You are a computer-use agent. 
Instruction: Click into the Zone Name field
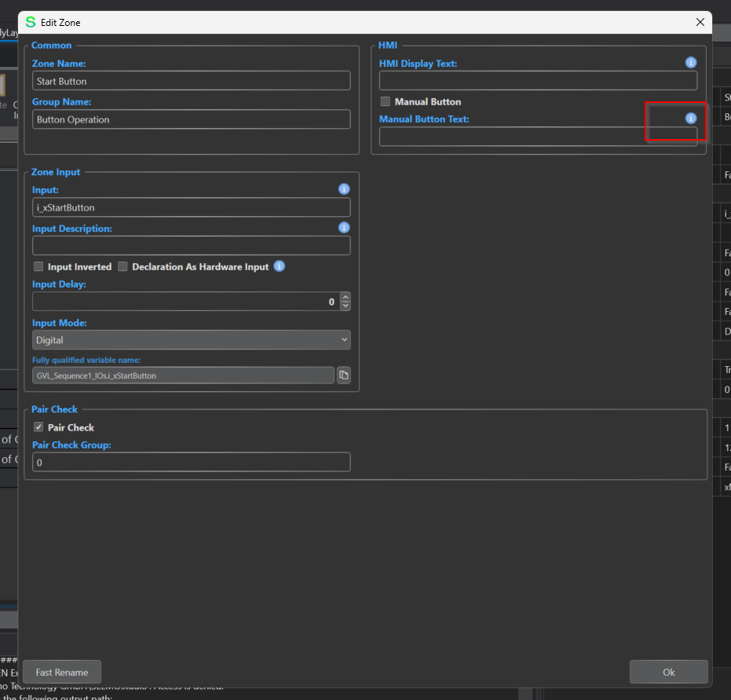click(x=191, y=81)
